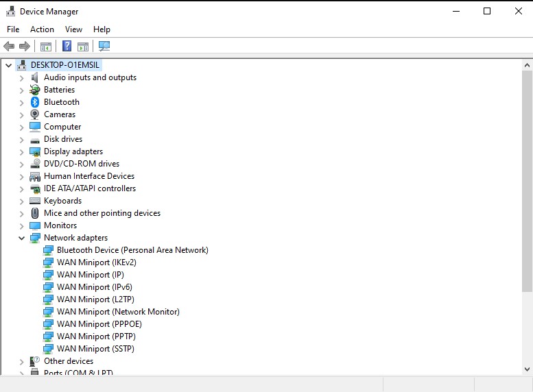Click the Network adapters category icon
Image resolution: width=533 pixels, height=392 pixels.
[35, 238]
